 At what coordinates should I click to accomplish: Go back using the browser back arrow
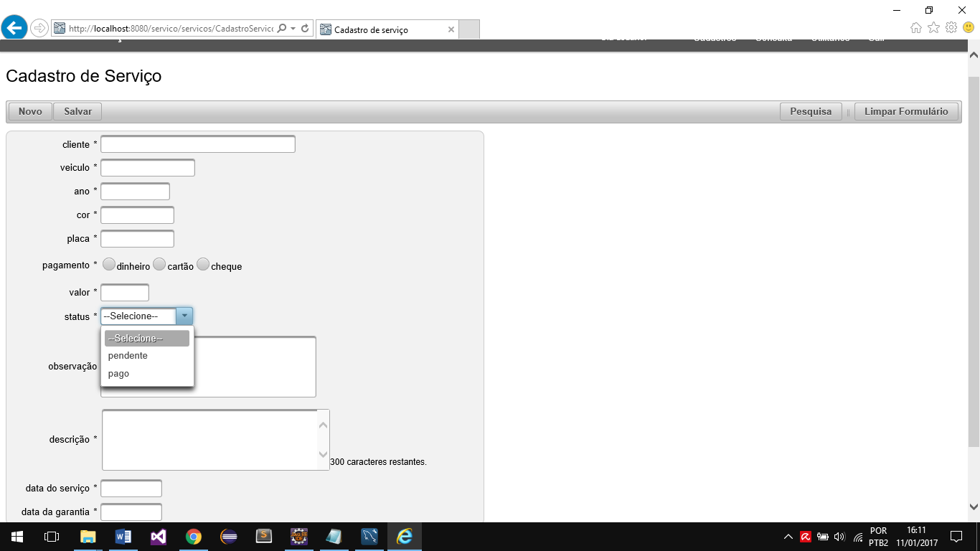(x=14, y=28)
